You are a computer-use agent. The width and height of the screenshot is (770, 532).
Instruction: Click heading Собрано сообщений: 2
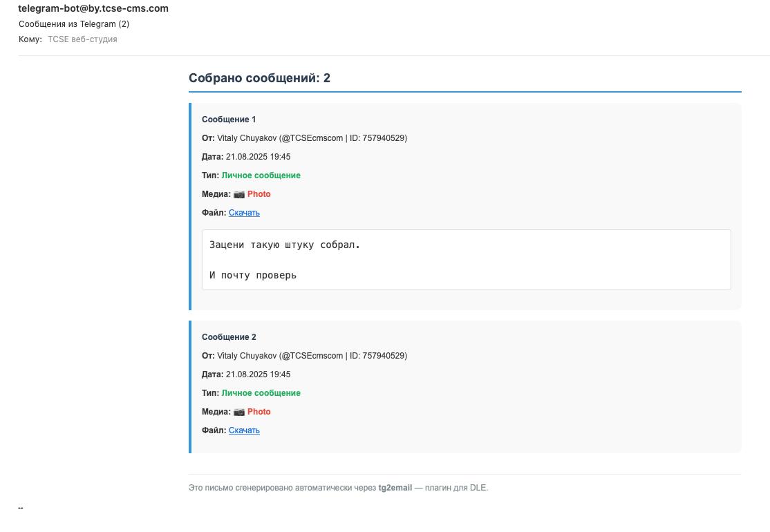pos(259,78)
